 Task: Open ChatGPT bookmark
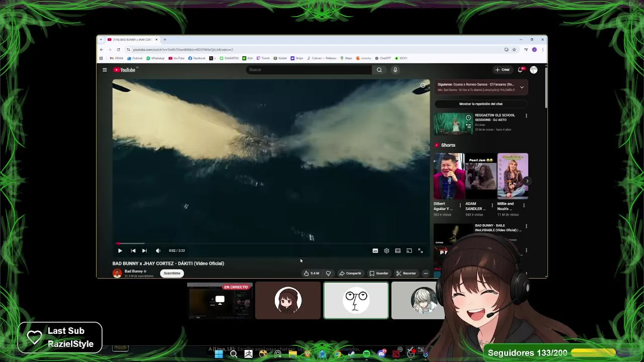[x=383, y=58]
